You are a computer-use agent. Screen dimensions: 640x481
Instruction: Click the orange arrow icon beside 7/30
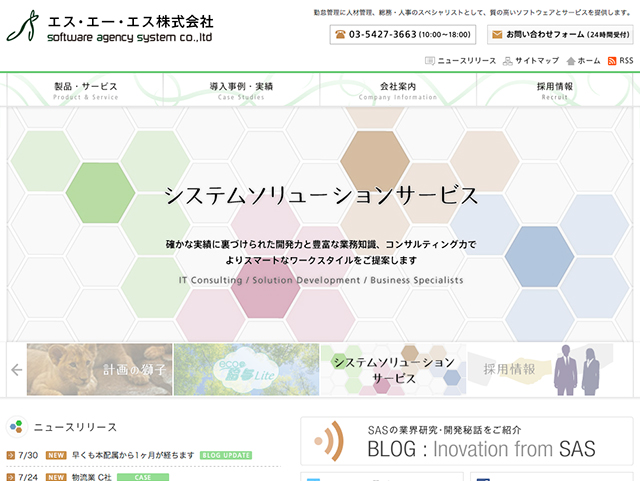click(11, 456)
